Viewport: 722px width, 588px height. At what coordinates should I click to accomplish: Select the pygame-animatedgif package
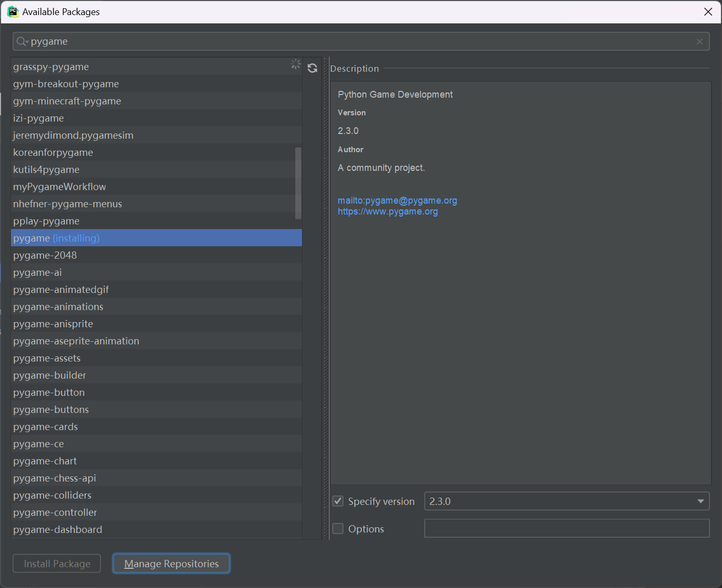tap(156, 289)
